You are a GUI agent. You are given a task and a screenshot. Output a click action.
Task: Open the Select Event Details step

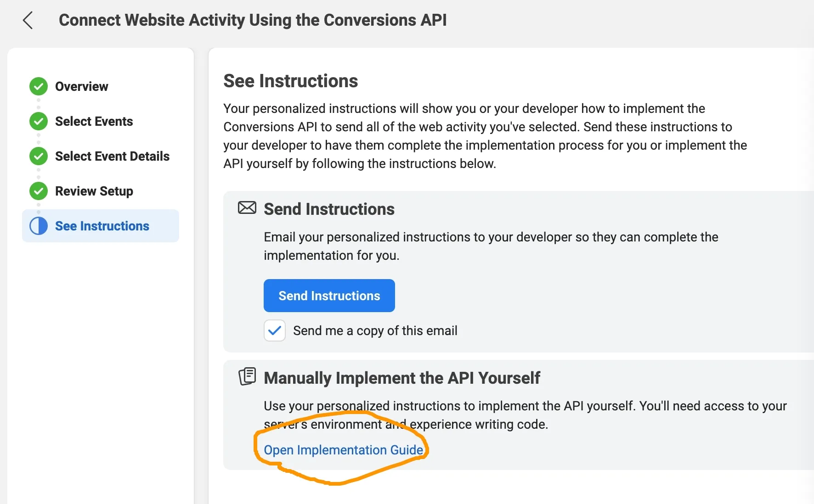(x=112, y=156)
